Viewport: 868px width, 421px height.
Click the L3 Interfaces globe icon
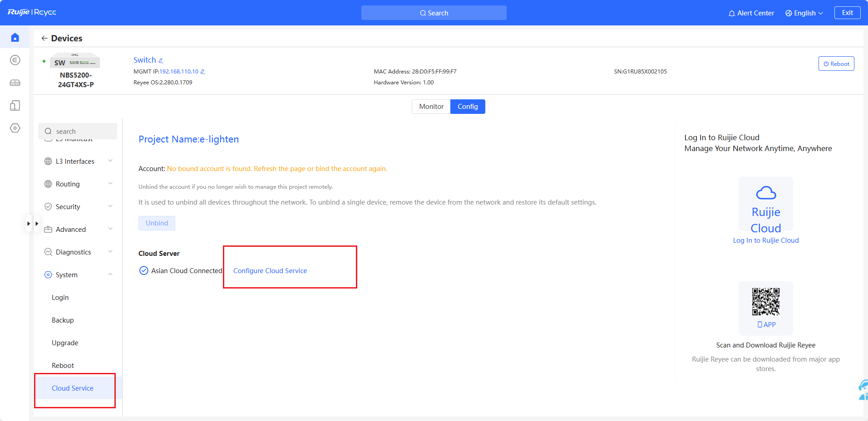48,162
